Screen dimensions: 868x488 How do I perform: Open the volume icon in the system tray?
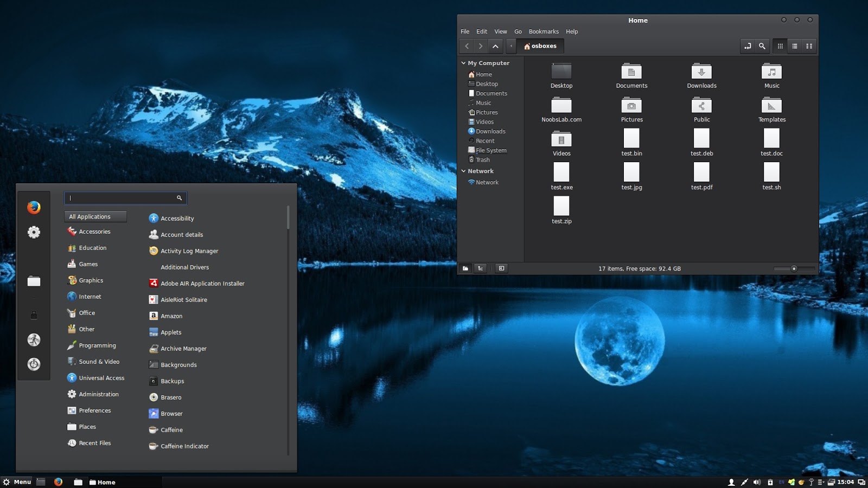tap(756, 481)
